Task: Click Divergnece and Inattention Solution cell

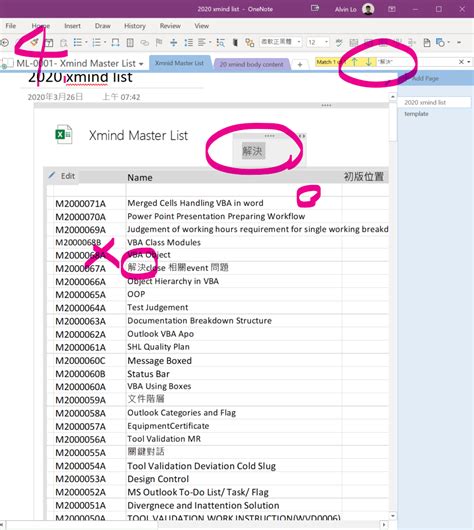Action: pos(203,505)
